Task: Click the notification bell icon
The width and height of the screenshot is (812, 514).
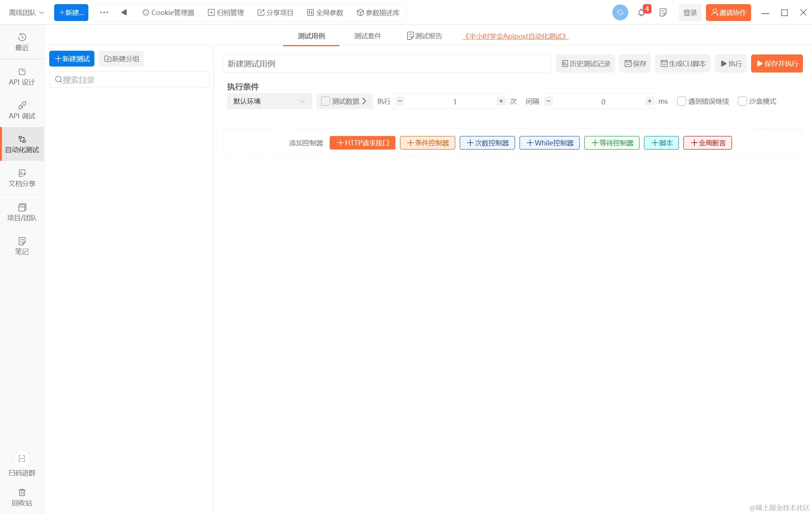Action: pos(641,13)
